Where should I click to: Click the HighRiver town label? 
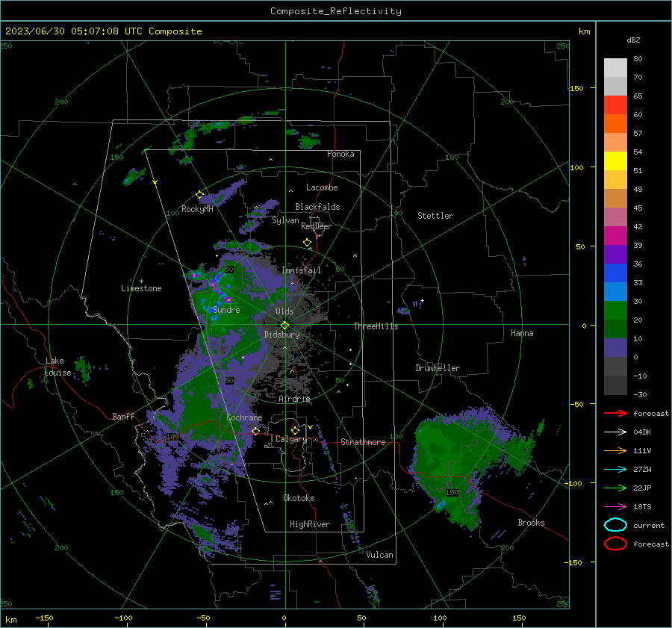click(310, 524)
